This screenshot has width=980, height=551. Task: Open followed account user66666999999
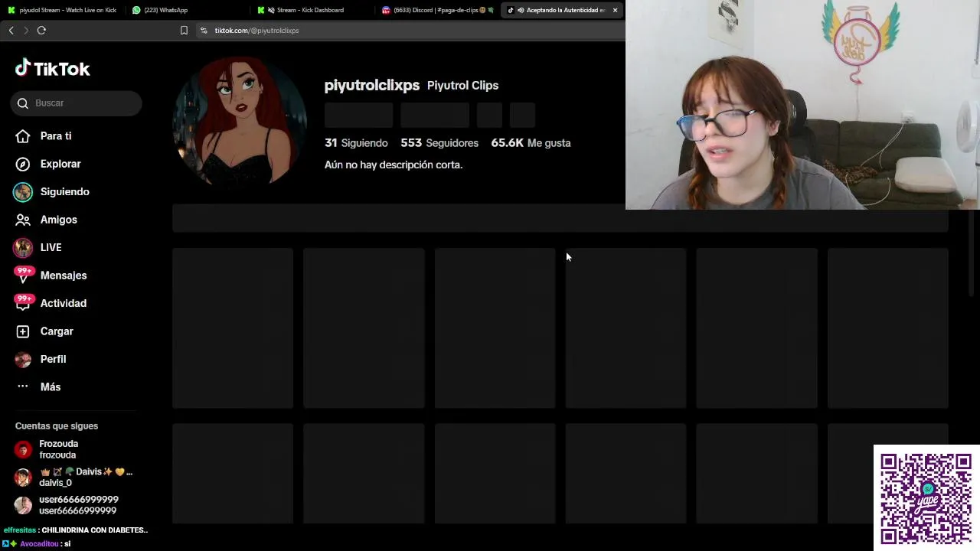click(x=67, y=505)
